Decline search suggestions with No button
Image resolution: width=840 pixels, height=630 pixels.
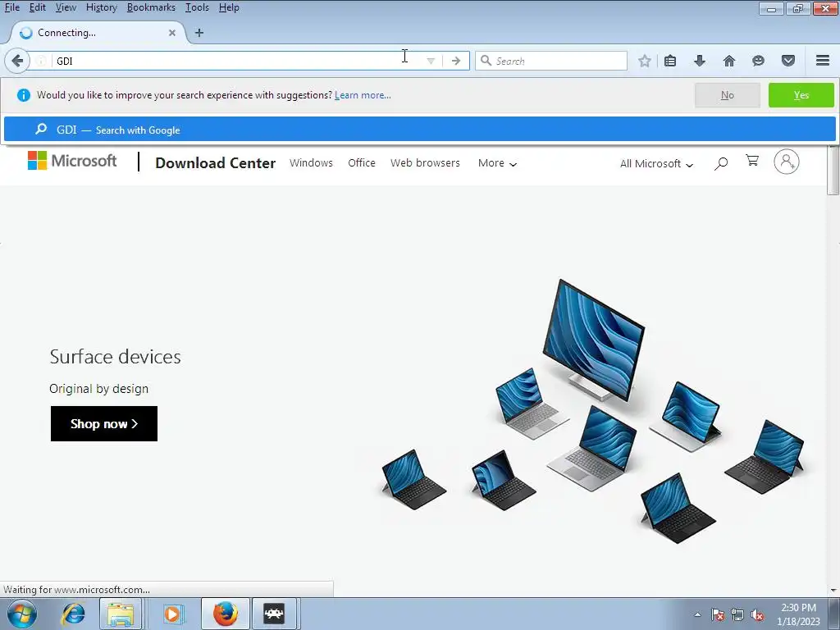point(728,95)
